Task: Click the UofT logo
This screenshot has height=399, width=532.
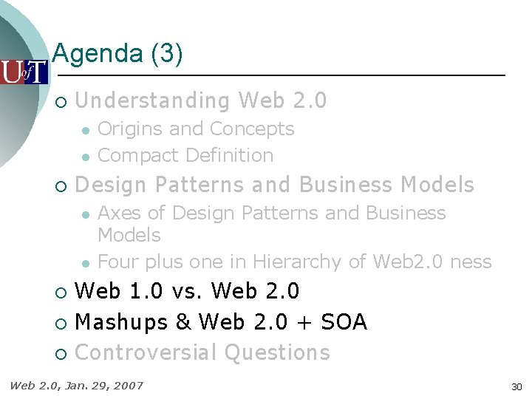Action: coord(24,72)
